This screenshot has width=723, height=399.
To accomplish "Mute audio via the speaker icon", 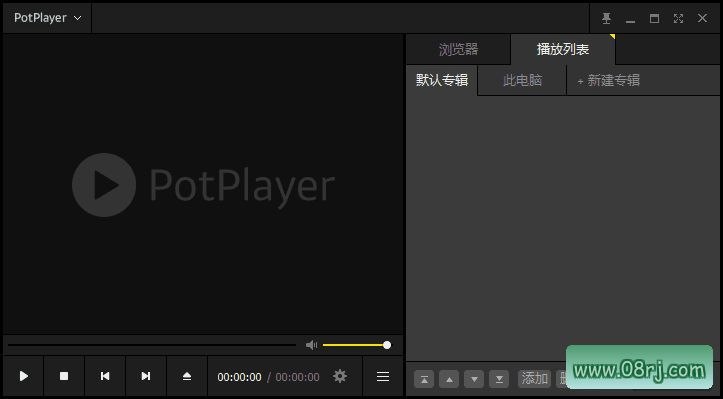I will (312, 345).
